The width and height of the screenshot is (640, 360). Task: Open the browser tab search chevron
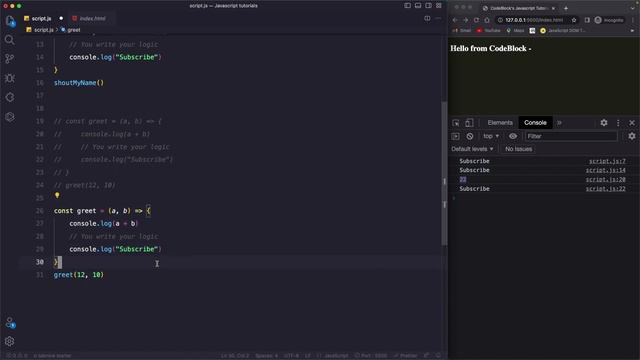pos(633,8)
